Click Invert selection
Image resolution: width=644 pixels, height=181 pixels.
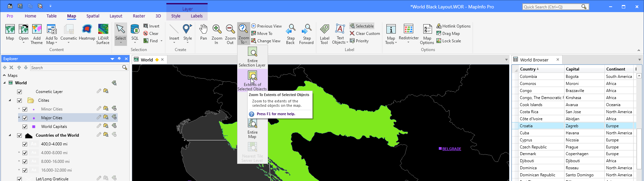click(x=151, y=26)
